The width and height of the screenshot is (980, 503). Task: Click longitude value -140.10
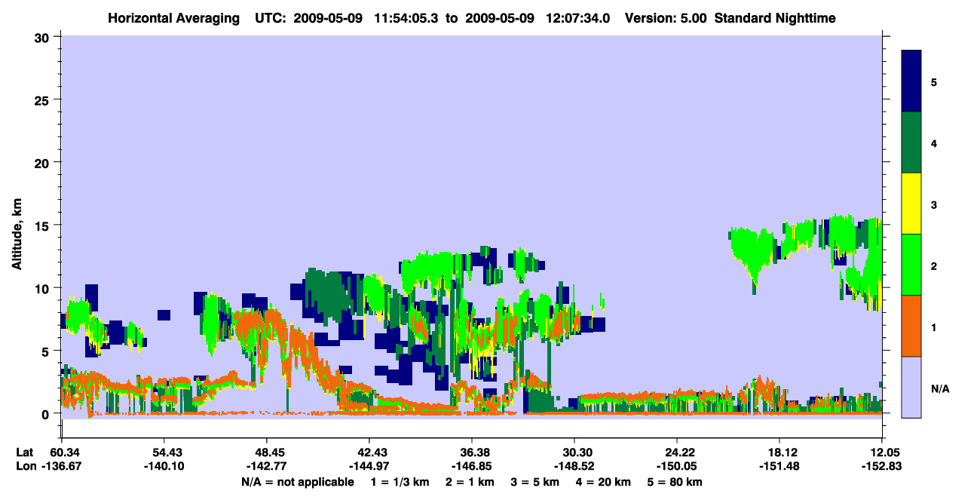(164, 466)
